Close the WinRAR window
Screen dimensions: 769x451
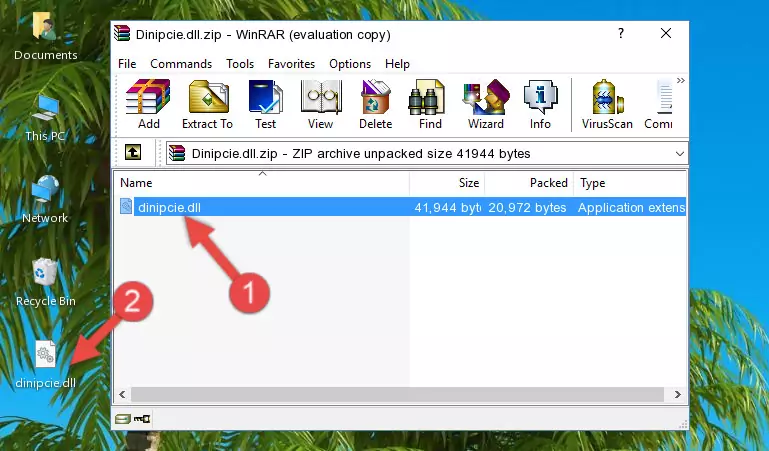[x=666, y=33]
